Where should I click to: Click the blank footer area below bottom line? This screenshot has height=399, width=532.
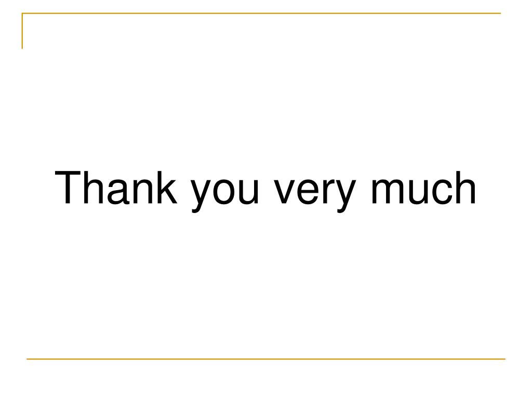coord(266,378)
